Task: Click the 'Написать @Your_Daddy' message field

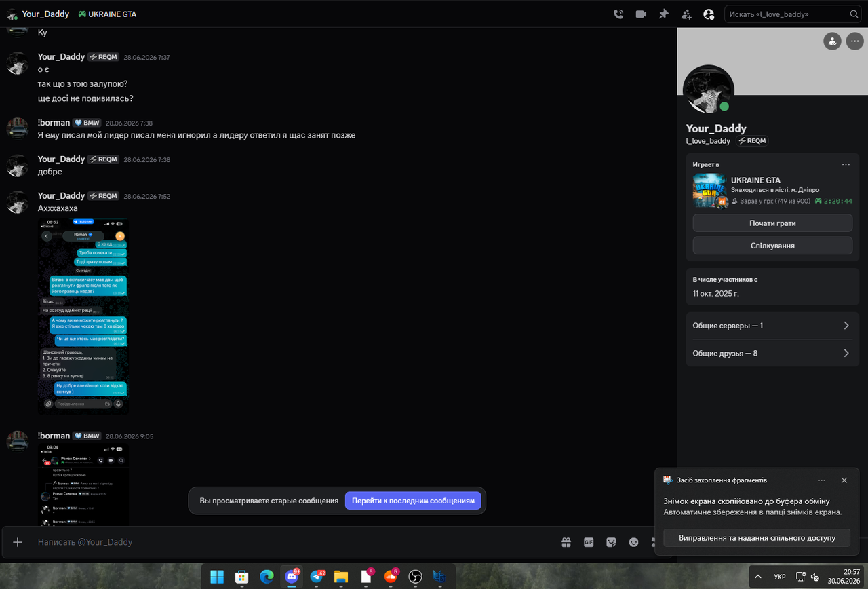Action: point(292,542)
